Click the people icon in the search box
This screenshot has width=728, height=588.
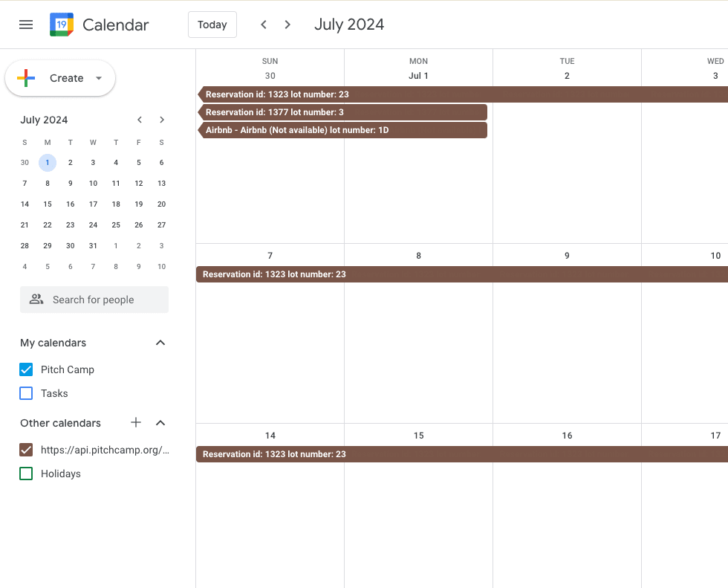pyautogui.click(x=36, y=299)
